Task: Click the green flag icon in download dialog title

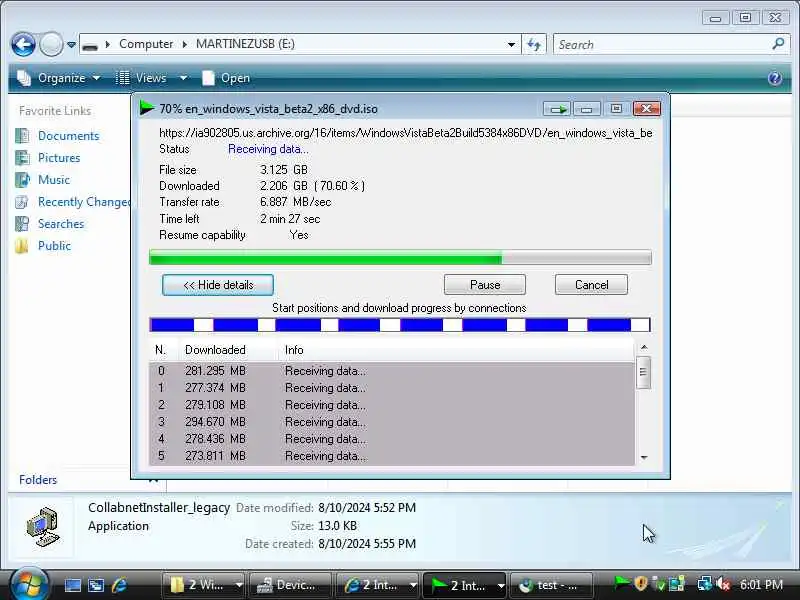Action: point(147,108)
